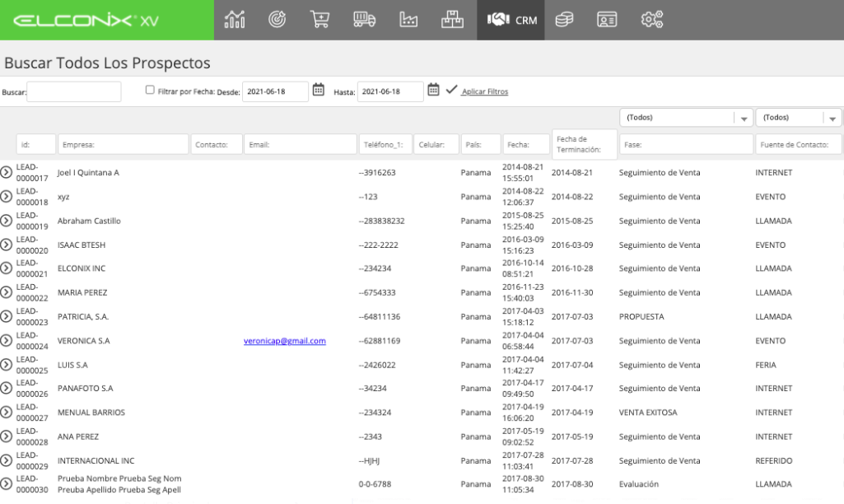Click the ELCONIX XV logo
The height and width of the screenshot is (504, 844).
point(86,21)
